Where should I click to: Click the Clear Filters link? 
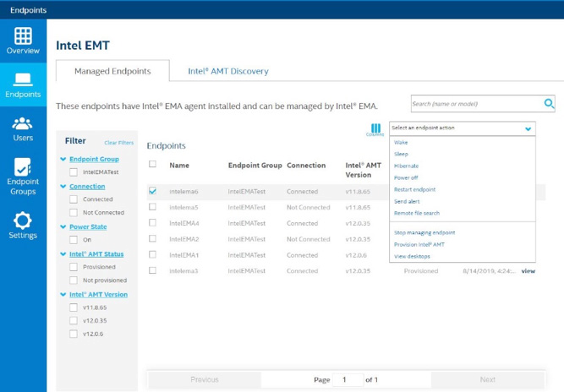[x=118, y=143]
